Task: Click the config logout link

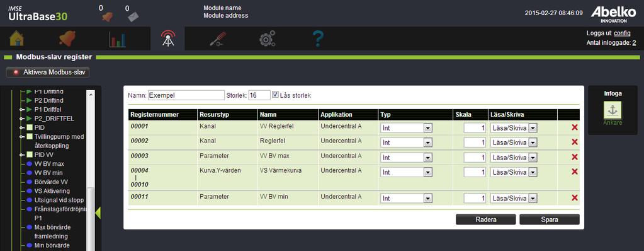Action: click(622, 33)
